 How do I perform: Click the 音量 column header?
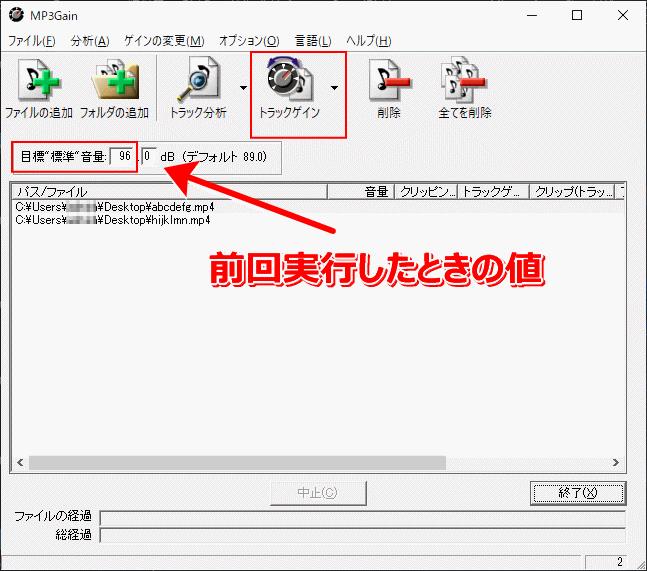[x=361, y=191]
